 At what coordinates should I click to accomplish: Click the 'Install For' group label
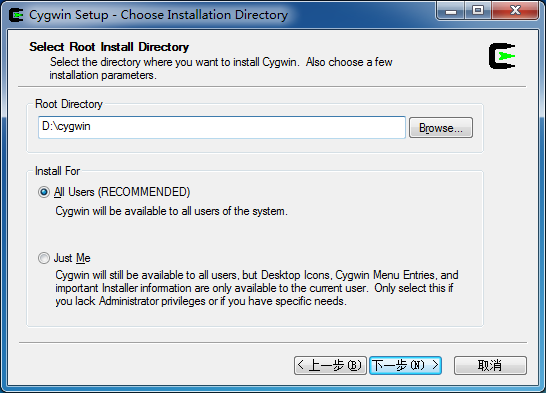point(57,171)
